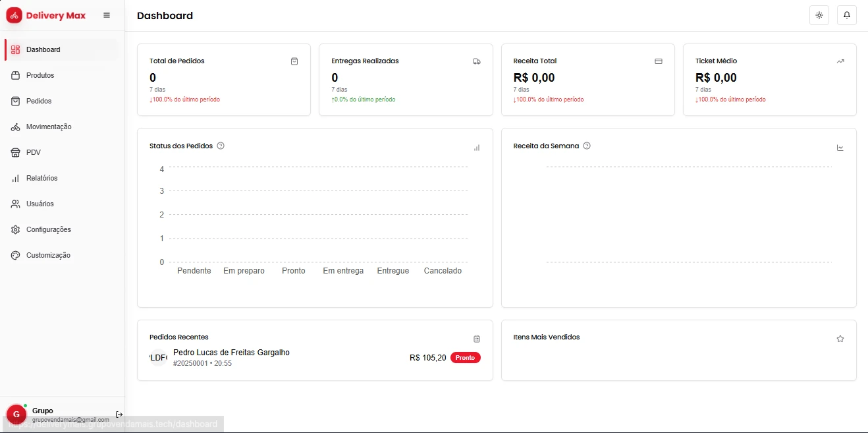This screenshot has width=868, height=433.
Task: Open Relatórios reports page
Action: tap(41, 178)
